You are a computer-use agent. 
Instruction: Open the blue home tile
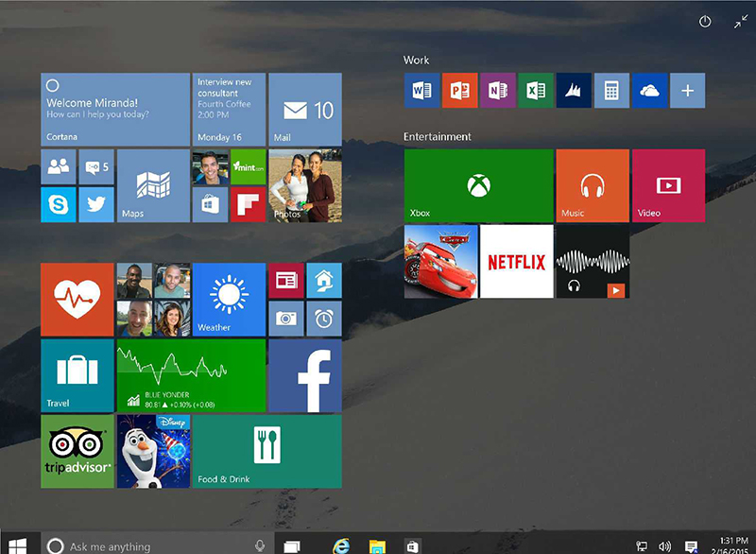(x=324, y=281)
